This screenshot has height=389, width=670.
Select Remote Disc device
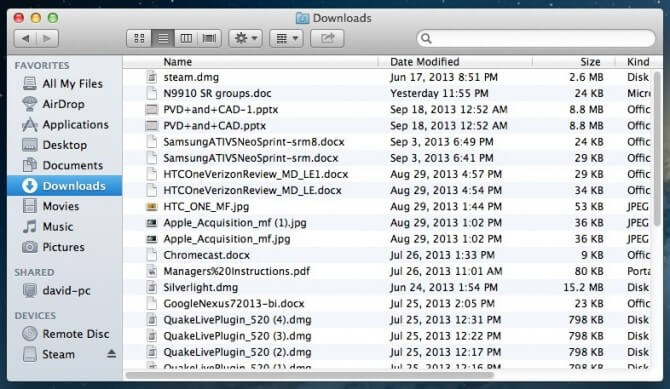tap(64, 334)
